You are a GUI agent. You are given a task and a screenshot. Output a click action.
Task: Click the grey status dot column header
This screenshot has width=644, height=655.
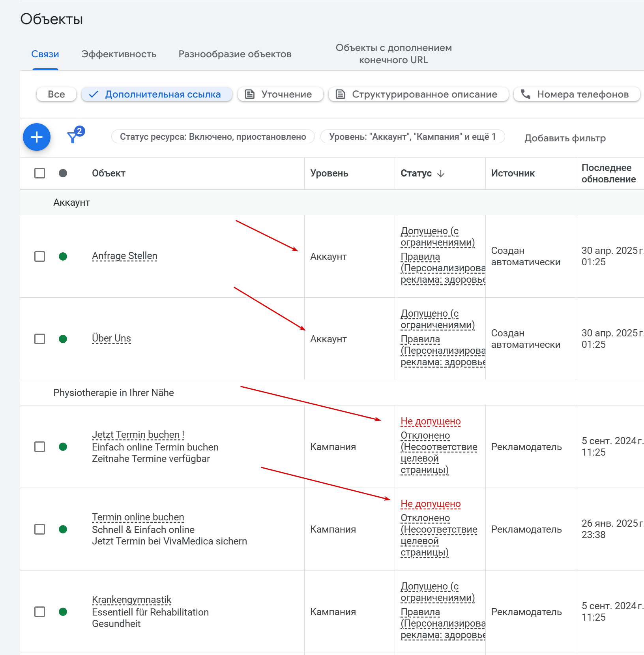tap(63, 173)
